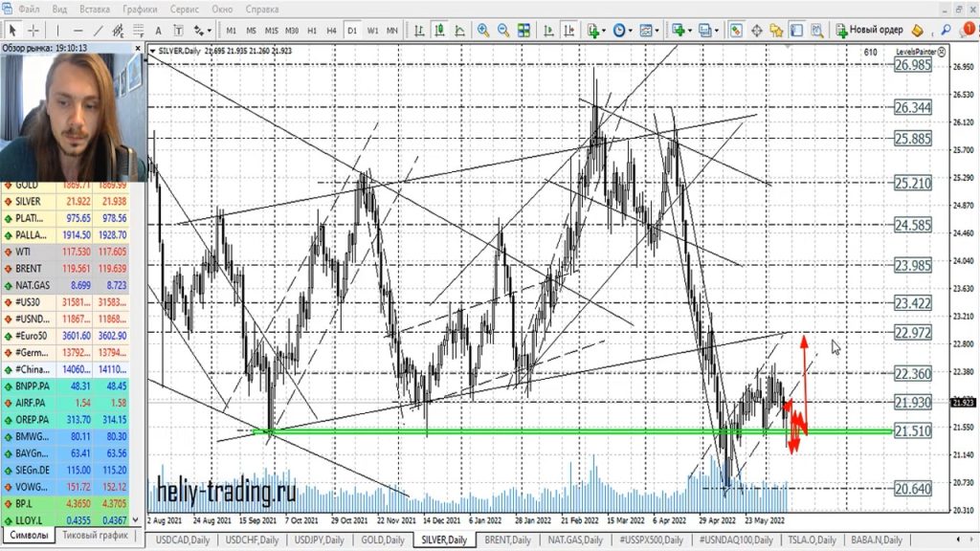The width and height of the screenshot is (980, 551).
Task: Select the crosshair tool
Action: [x=33, y=30]
